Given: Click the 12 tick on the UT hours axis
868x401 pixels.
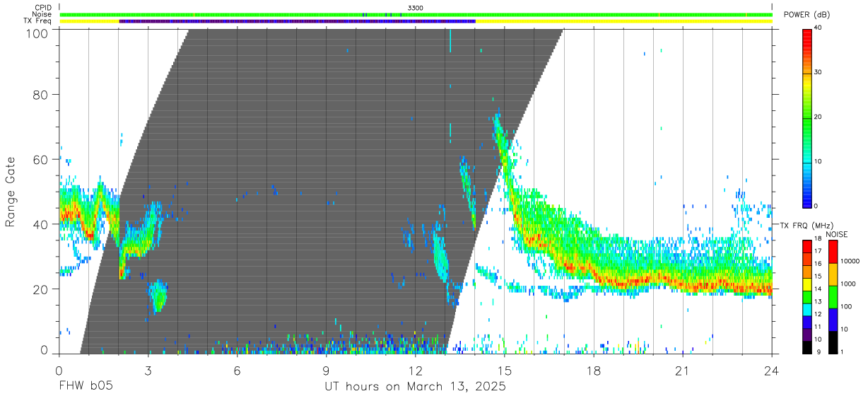Looking at the screenshot, I should pos(416,370).
